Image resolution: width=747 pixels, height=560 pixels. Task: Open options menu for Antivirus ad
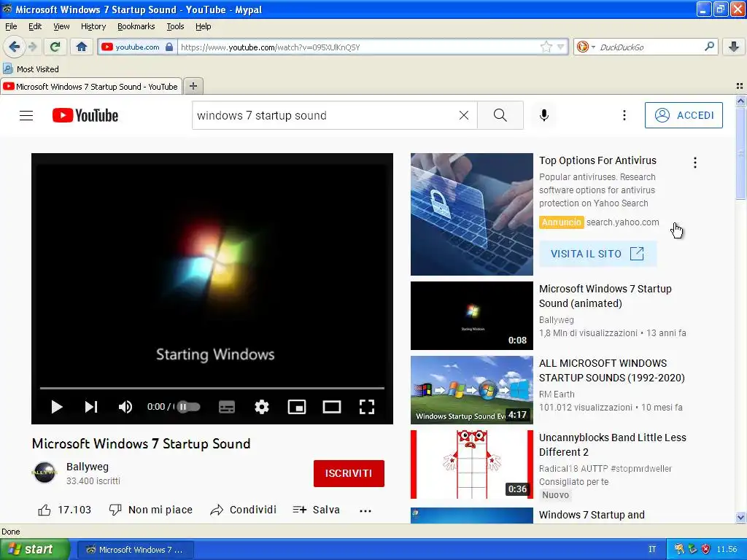(x=695, y=163)
